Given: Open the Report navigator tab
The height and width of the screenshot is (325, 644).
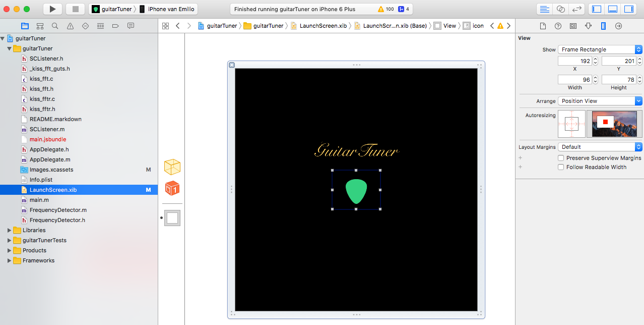Looking at the screenshot, I should click(131, 26).
